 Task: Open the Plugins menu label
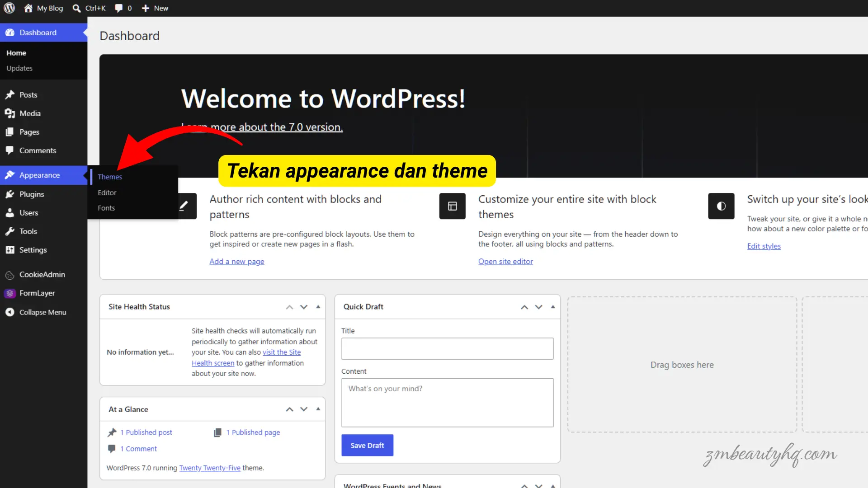[x=32, y=194]
